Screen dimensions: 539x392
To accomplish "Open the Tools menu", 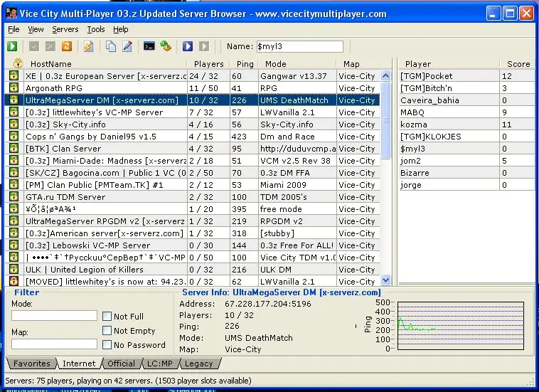I will click(x=95, y=30).
